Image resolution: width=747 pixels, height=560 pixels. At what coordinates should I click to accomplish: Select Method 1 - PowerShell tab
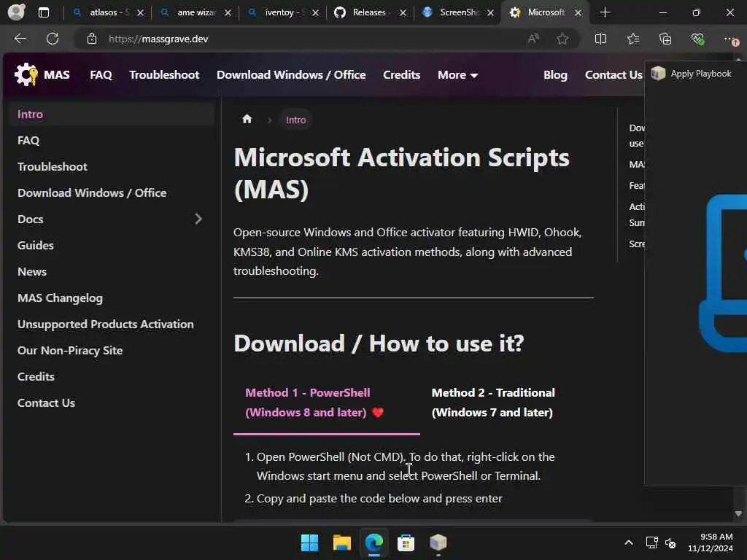pos(326,402)
